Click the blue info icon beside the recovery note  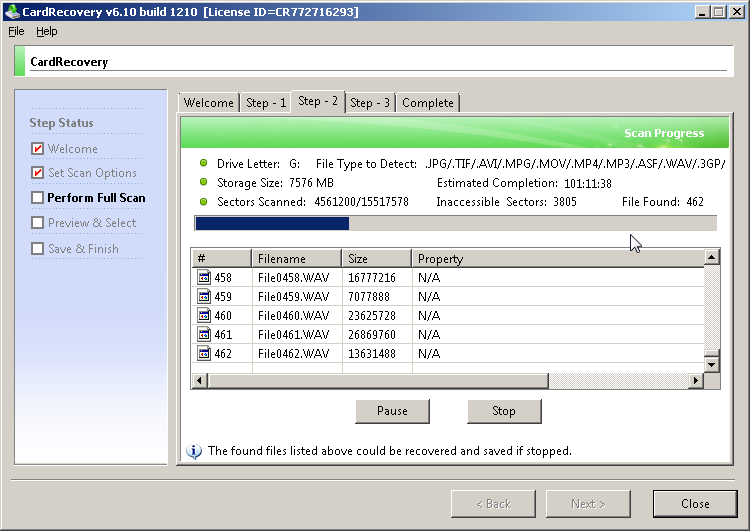pyautogui.click(x=194, y=451)
